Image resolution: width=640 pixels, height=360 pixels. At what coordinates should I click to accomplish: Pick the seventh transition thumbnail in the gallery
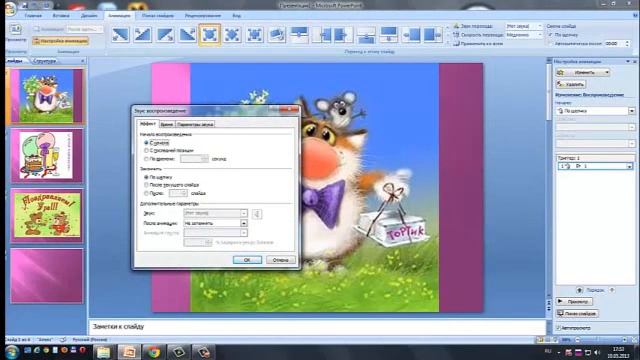pos(255,34)
